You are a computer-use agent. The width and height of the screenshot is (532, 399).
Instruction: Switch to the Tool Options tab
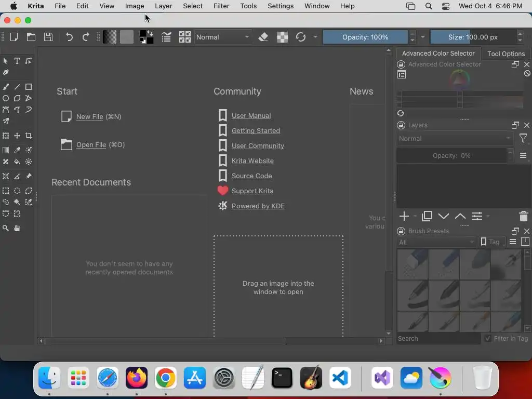click(x=506, y=54)
